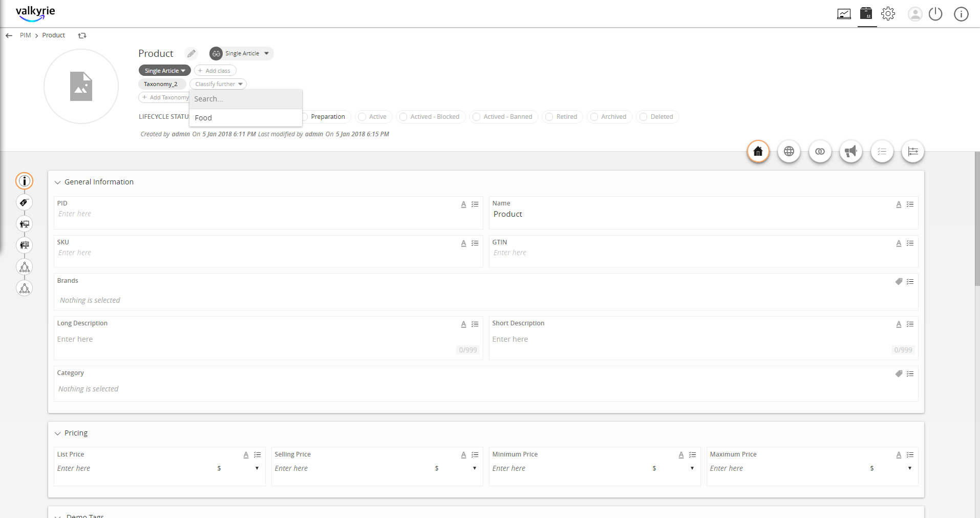Select the Deleted lifecycle status
This screenshot has width=980, height=518.
(x=657, y=117)
